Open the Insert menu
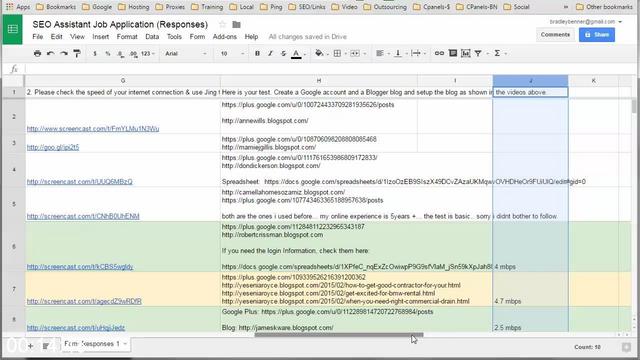 pyautogui.click(x=100, y=37)
